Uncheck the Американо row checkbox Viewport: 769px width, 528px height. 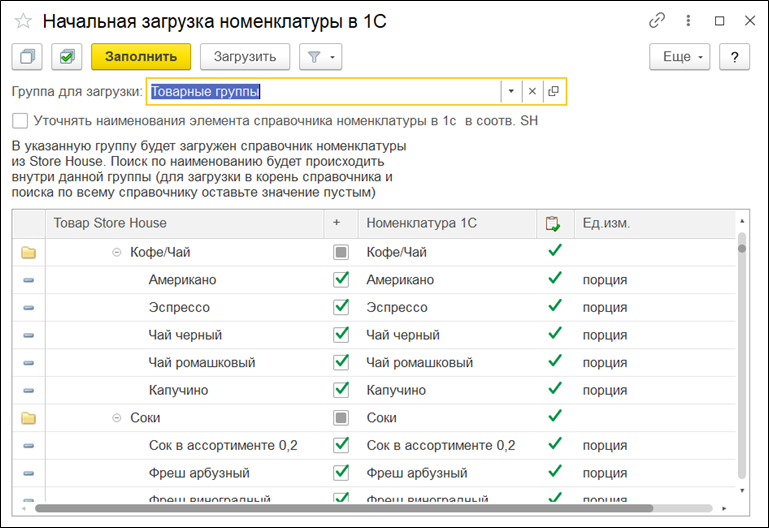(x=341, y=280)
